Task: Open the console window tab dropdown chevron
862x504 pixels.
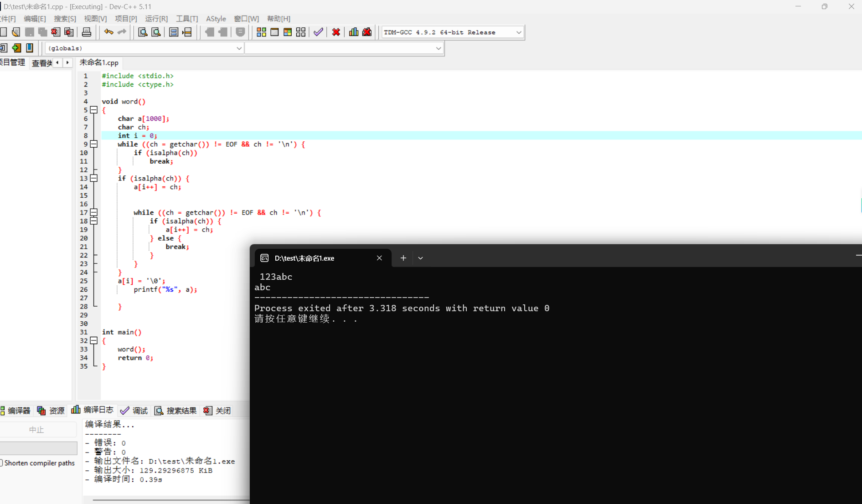Action: [420, 258]
